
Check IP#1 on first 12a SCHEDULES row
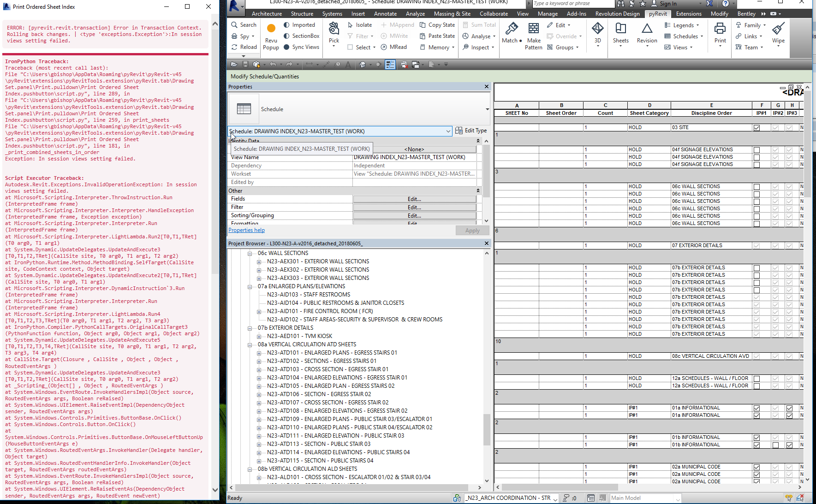click(756, 379)
